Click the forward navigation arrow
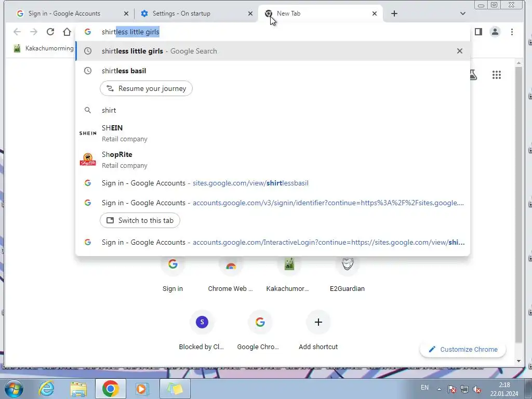This screenshot has width=532, height=399. [x=34, y=32]
